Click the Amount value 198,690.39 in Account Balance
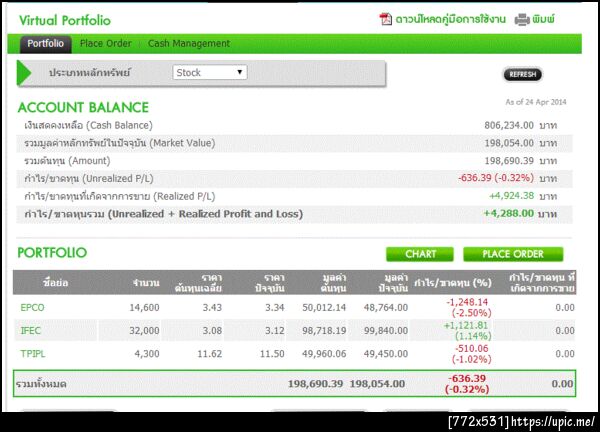This screenshot has height=432, width=600. (509, 161)
